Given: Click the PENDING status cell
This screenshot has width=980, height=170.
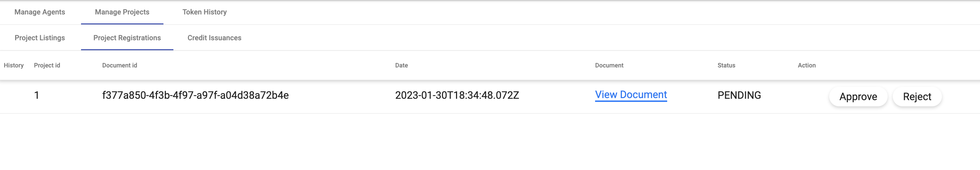Looking at the screenshot, I should 739,95.
